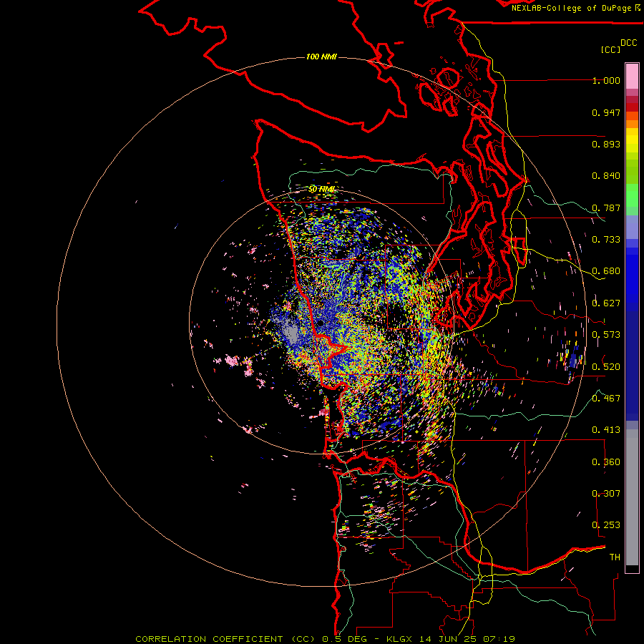
Task: Select the 0.413 legend value
Action: point(606,430)
